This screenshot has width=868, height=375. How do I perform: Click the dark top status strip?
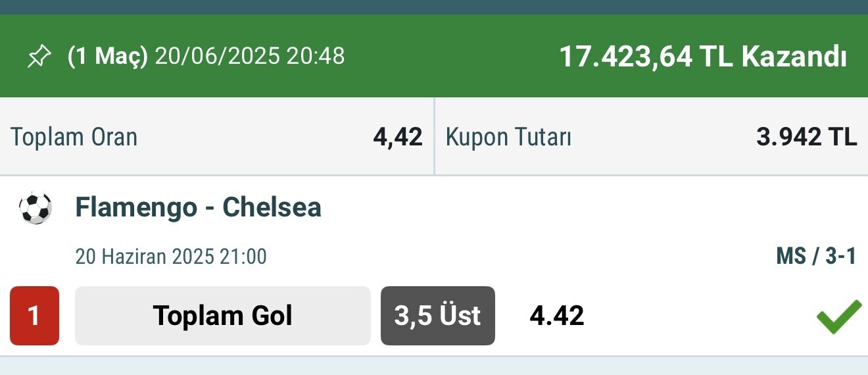coord(434,7)
